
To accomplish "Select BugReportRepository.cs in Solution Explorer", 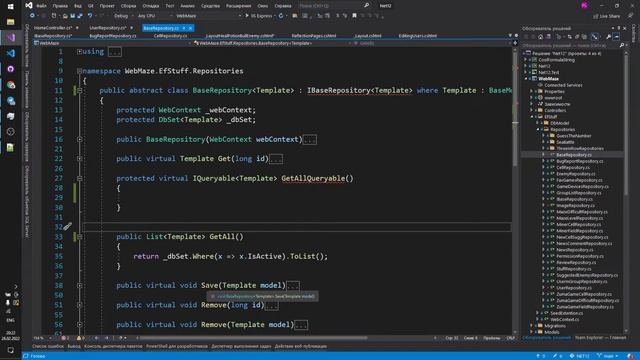I will [580, 161].
